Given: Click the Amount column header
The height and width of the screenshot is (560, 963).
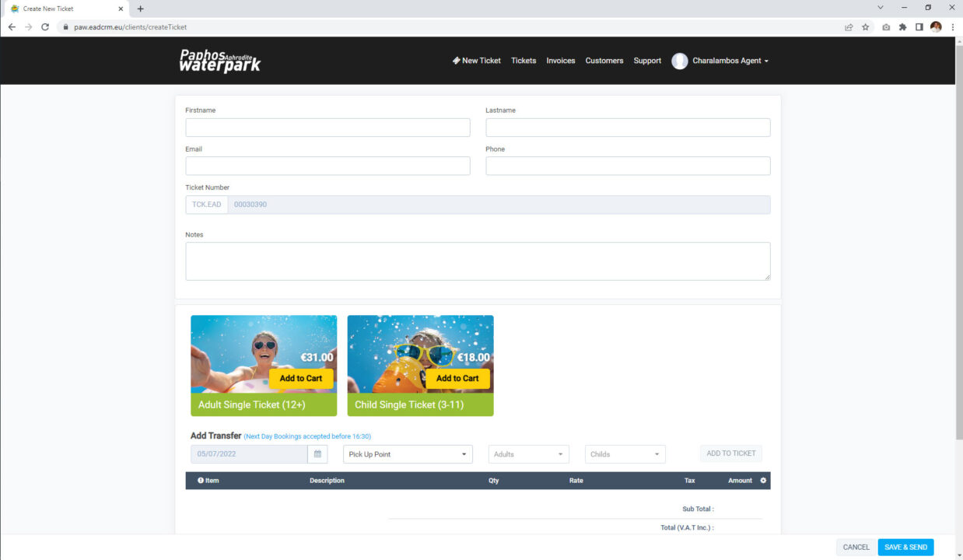Looking at the screenshot, I should 740,481.
